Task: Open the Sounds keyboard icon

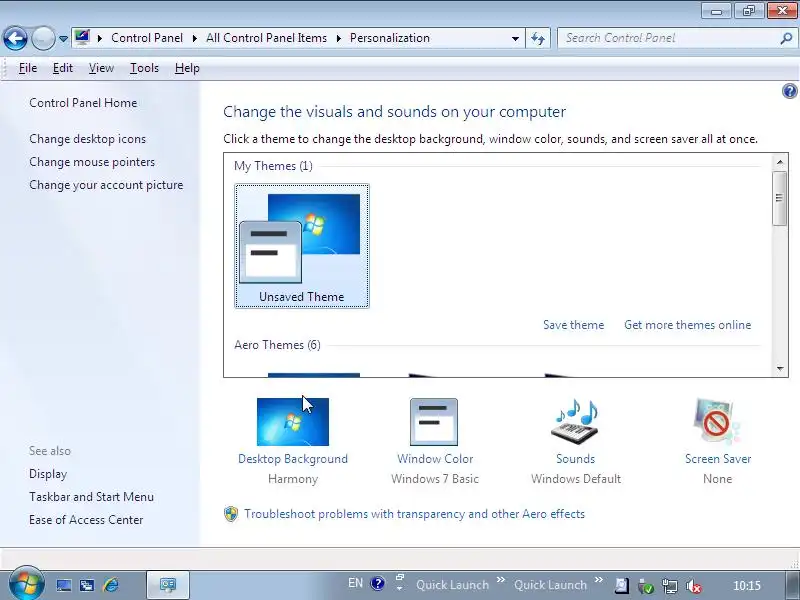Action: point(575,422)
